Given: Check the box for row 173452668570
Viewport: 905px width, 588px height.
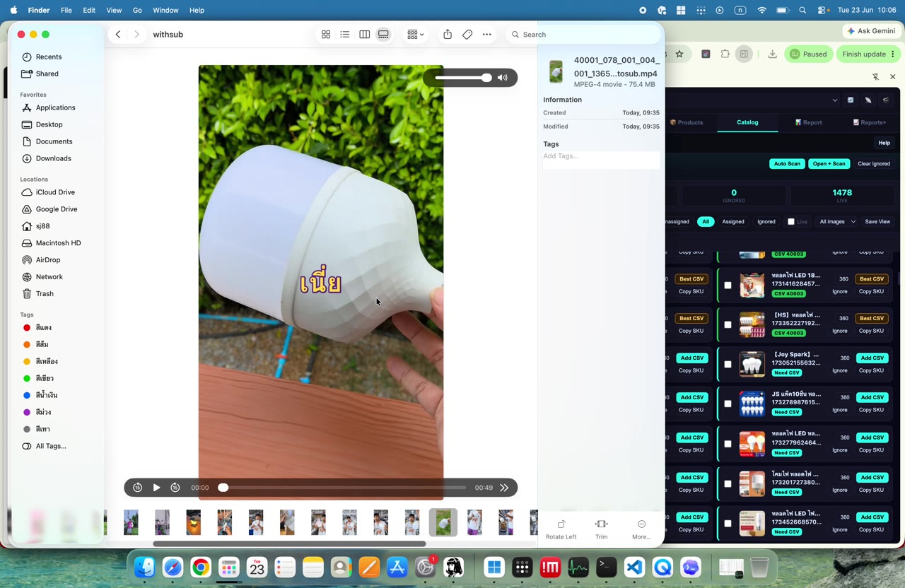Looking at the screenshot, I should [728, 524].
